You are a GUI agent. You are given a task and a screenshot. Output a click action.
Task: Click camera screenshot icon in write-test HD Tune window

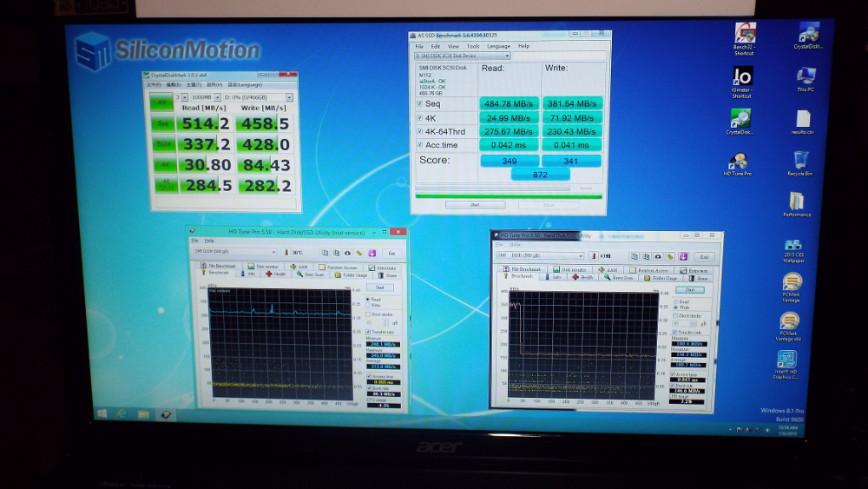click(x=658, y=256)
